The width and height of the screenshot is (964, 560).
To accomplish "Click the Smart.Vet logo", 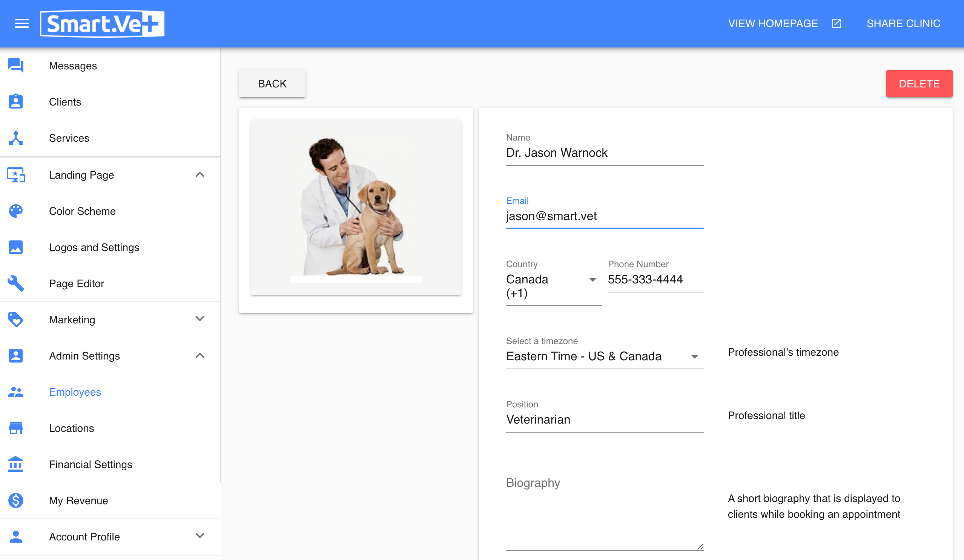I will point(102,24).
